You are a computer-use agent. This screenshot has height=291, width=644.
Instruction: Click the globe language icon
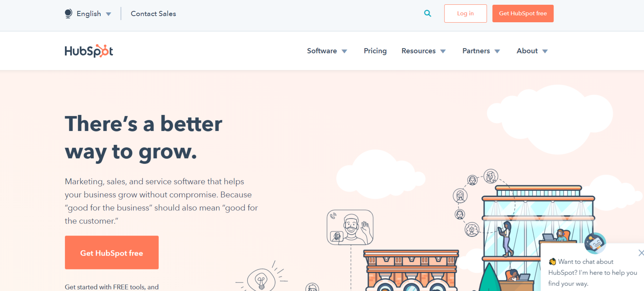pyautogui.click(x=68, y=13)
